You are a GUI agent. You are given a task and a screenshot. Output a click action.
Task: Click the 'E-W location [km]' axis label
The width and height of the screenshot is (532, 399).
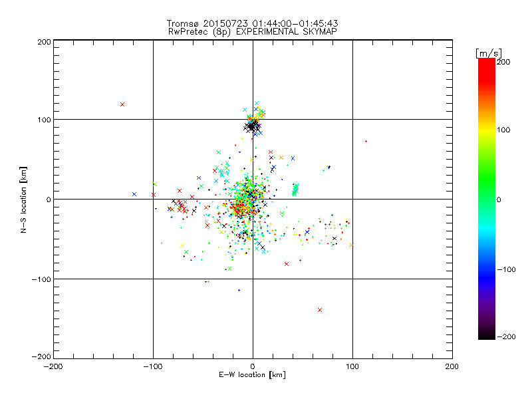click(x=252, y=375)
